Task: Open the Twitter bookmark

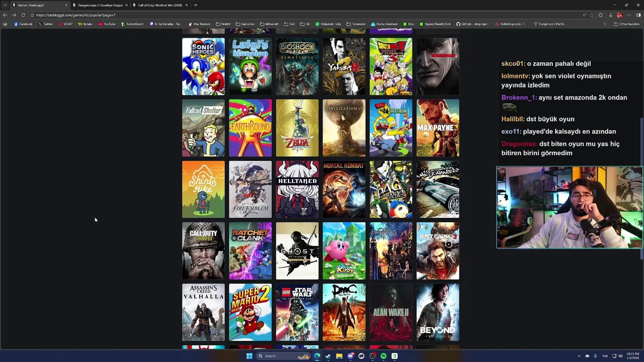Action: (x=45, y=24)
